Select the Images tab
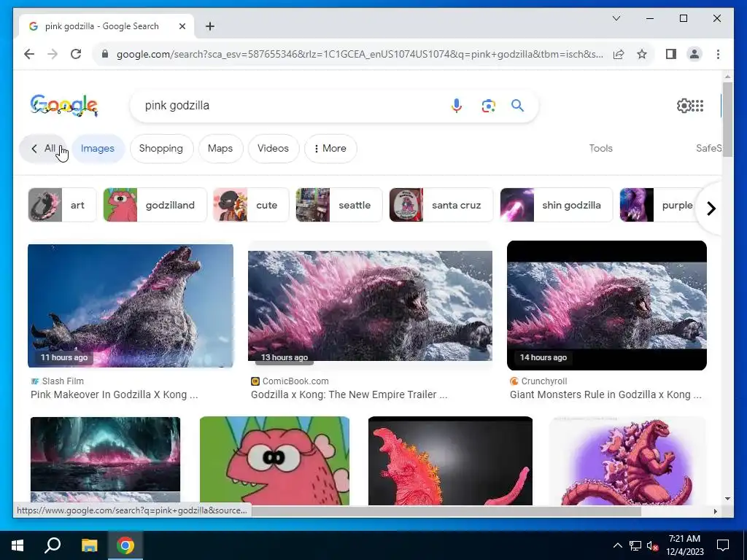The width and height of the screenshot is (747, 560). (x=98, y=149)
